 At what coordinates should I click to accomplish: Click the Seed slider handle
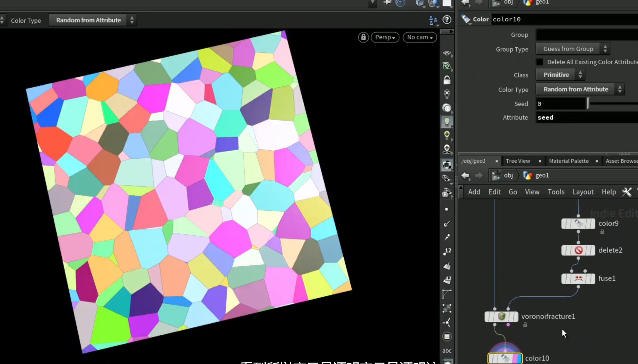(x=588, y=103)
